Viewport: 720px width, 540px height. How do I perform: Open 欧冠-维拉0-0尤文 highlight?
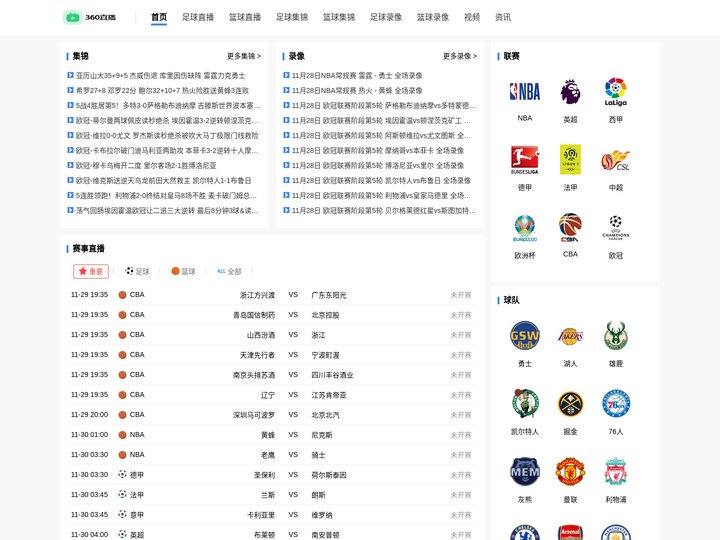pyautogui.click(x=167, y=135)
